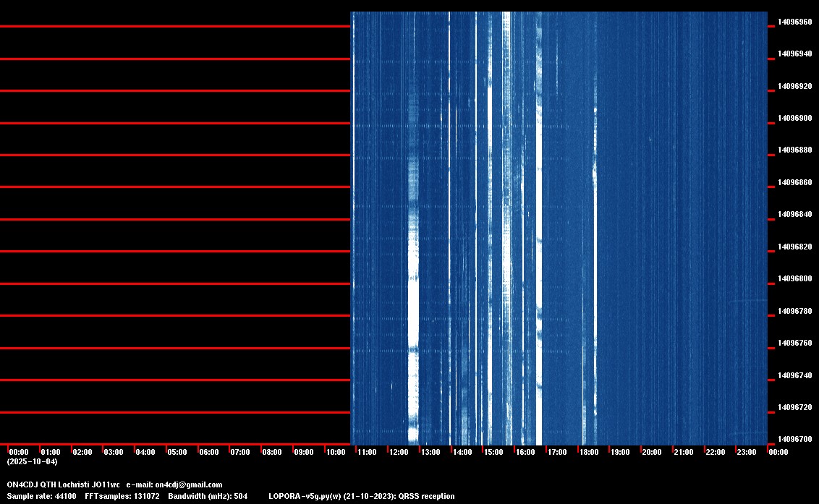This screenshot has width=819, height=504.
Task: Click the 14096780 frequency label
Action: coord(794,311)
